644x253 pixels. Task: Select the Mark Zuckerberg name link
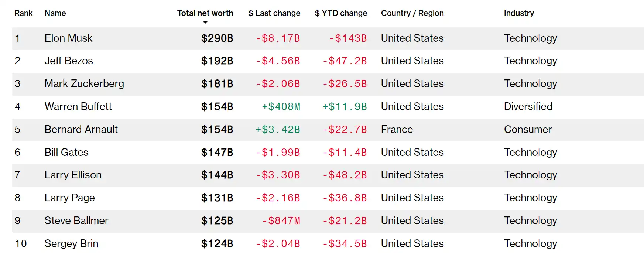click(84, 84)
